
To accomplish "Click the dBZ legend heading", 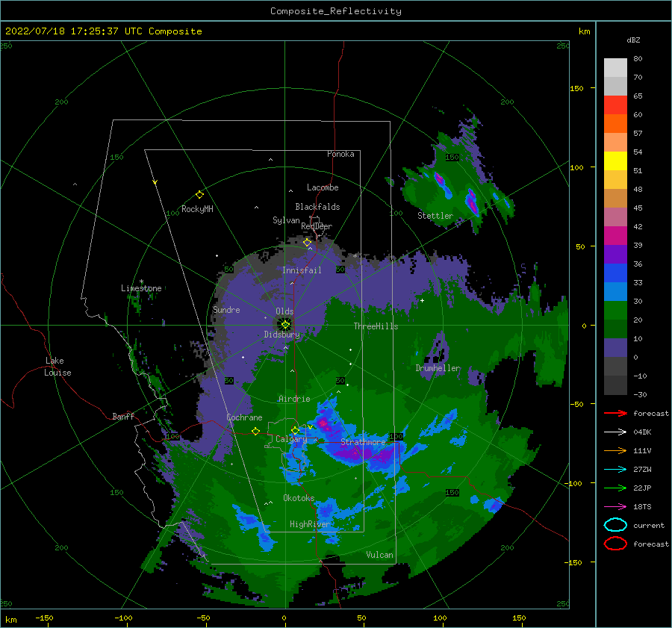I will point(633,40).
